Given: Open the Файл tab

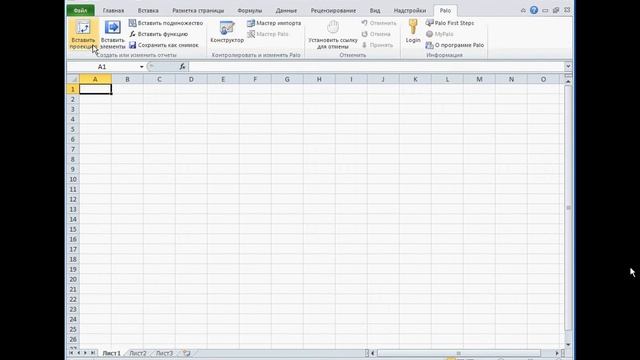Looking at the screenshot, I should coord(81,11).
